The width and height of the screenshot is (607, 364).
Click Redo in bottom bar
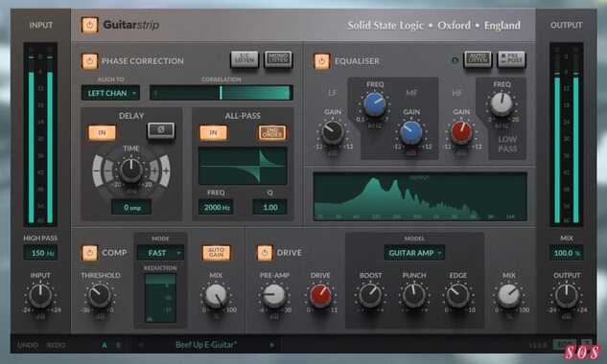pos(57,345)
